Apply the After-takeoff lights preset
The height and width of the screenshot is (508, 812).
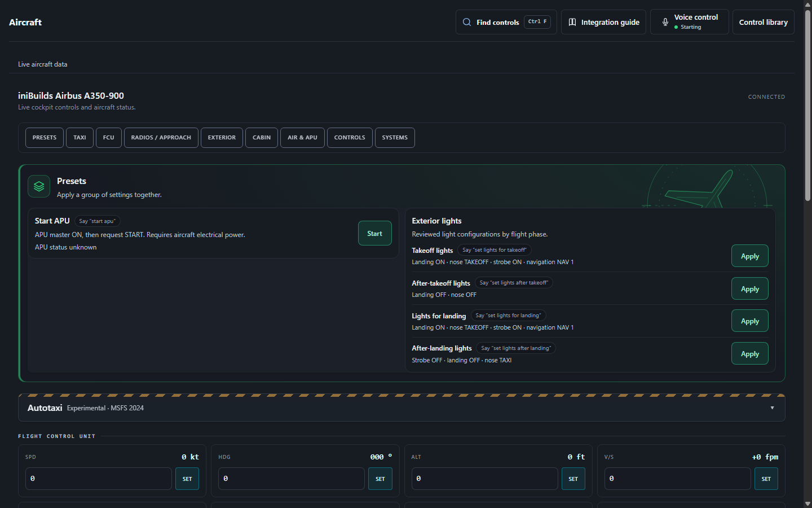coord(750,288)
